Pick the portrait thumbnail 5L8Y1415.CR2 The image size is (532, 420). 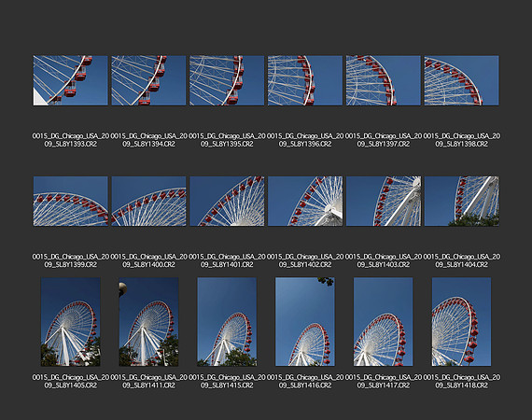click(x=227, y=322)
